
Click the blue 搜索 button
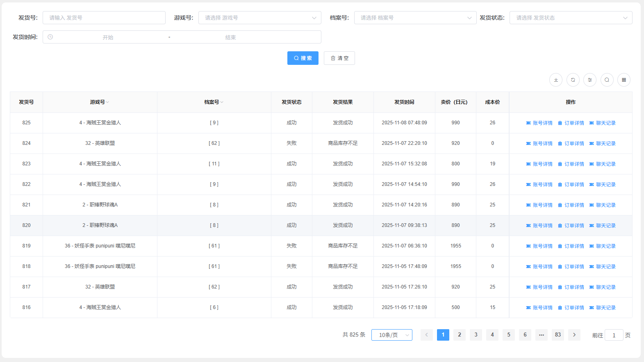click(x=303, y=58)
